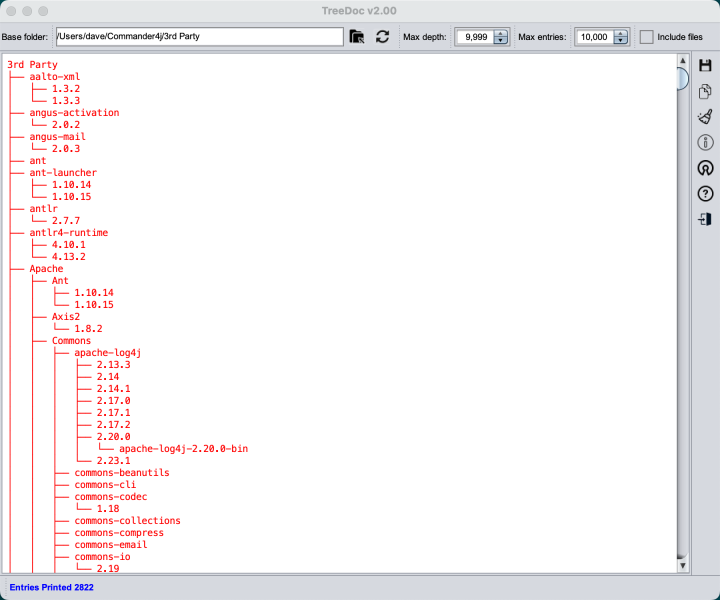Click the save (floppy disk) icon
This screenshot has height=600, width=720.
705,66
